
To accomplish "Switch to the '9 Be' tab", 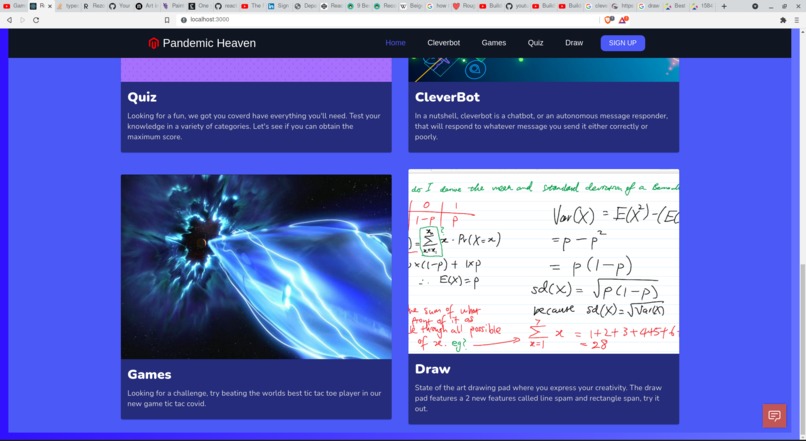I will pyautogui.click(x=358, y=6).
